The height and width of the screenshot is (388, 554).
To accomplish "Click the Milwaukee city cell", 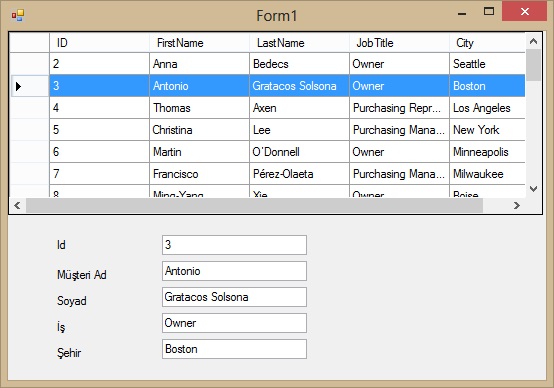I will 487,174.
